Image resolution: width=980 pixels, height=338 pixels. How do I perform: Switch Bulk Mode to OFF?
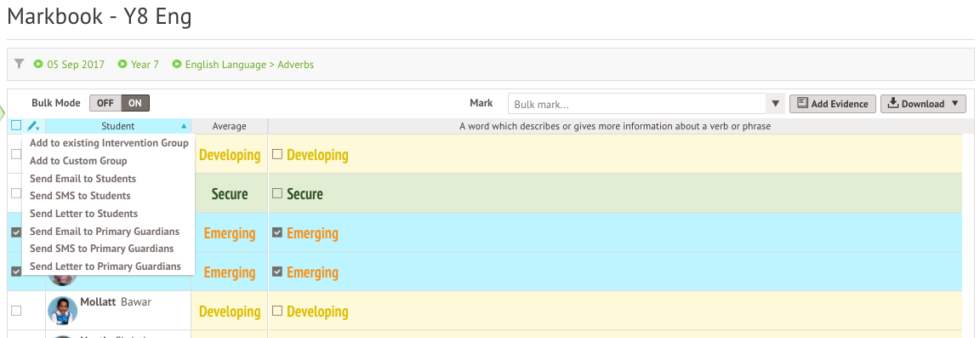(x=105, y=103)
